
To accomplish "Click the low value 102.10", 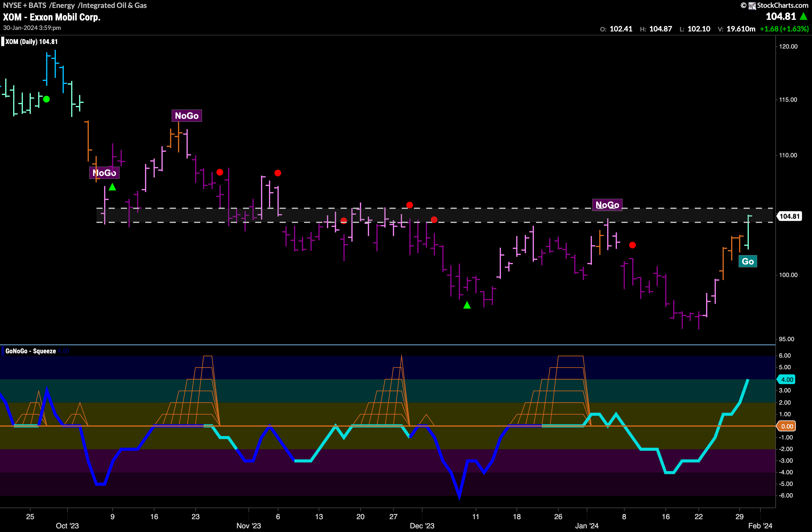I will [699, 29].
